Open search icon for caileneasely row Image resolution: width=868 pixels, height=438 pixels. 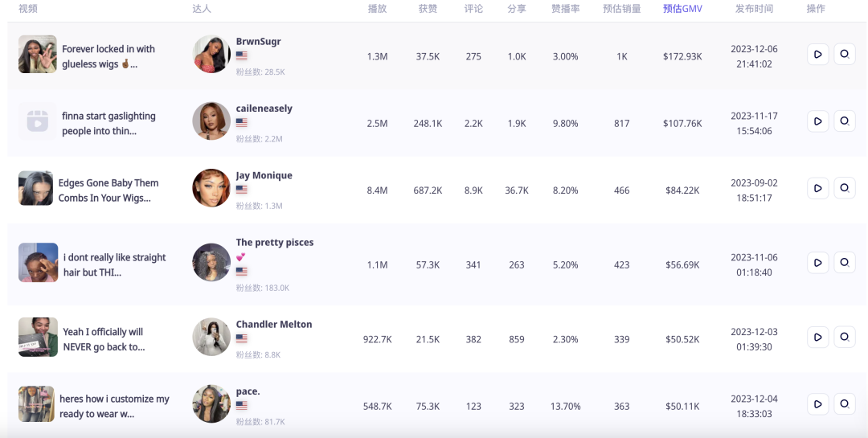tap(845, 122)
